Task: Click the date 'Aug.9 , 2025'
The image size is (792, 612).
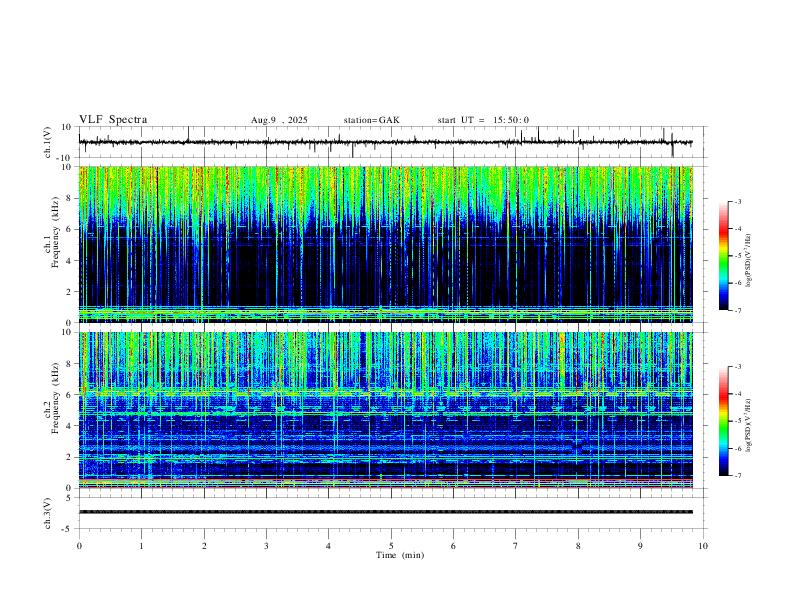Action: (x=279, y=120)
